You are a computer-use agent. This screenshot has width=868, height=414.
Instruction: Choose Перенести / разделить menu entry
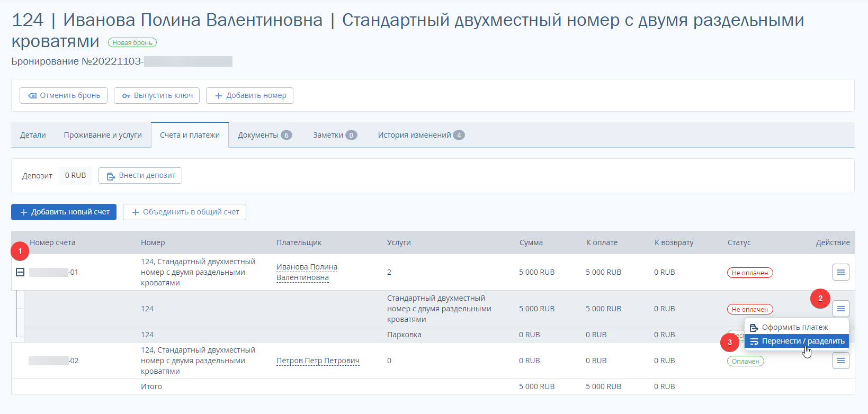tap(797, 341)
